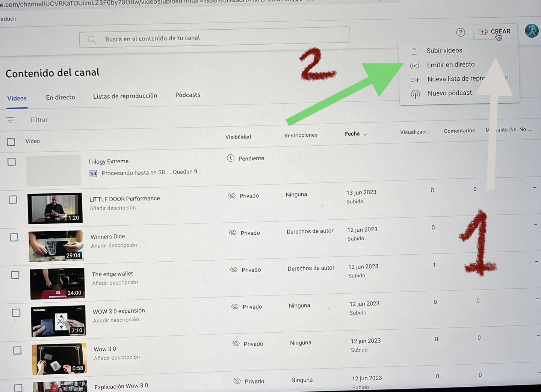Viewport: 541px width, 392px height.
Task: Open the WOW 3 0 expansión thumbnail
Action: [x=58, y=321]
